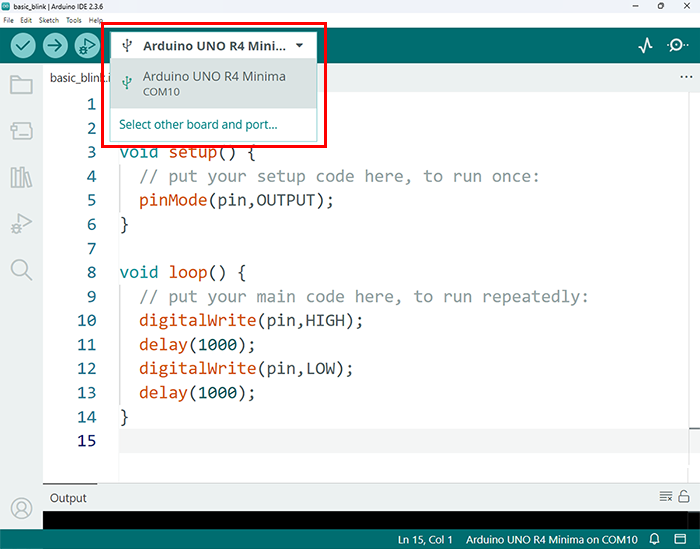Click the Output panel tab
This screenshot has height=549, width=700.
pyautogui.click(x=68, y=498)
